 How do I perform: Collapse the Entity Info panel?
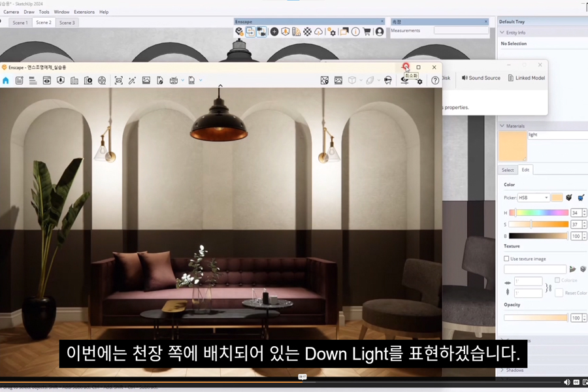502,33
